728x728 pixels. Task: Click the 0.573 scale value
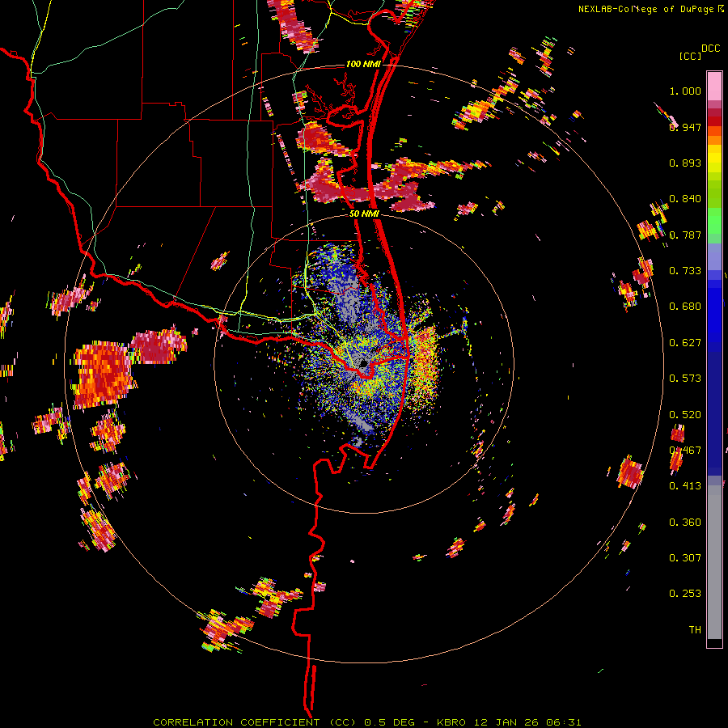click(685, 379)
